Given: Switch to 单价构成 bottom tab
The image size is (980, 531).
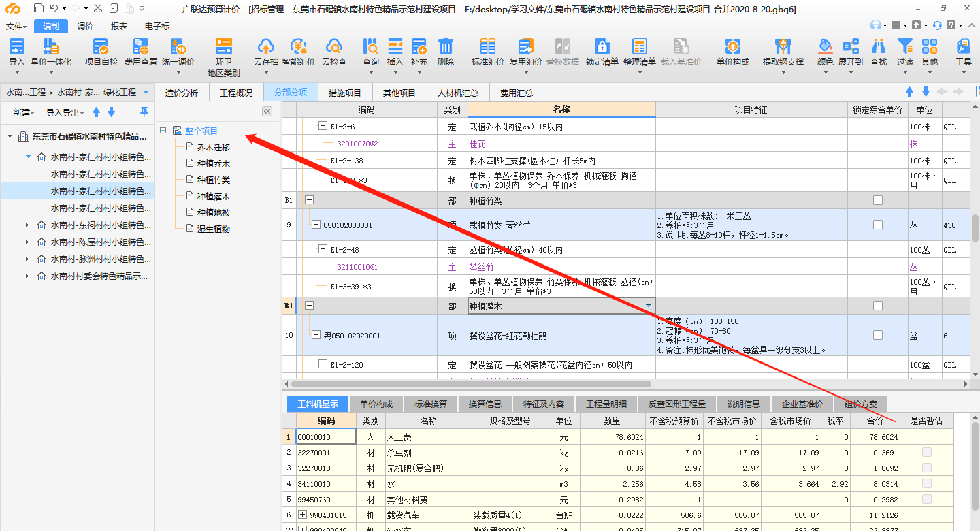Looking at the screenshot, I should point(376,404).
